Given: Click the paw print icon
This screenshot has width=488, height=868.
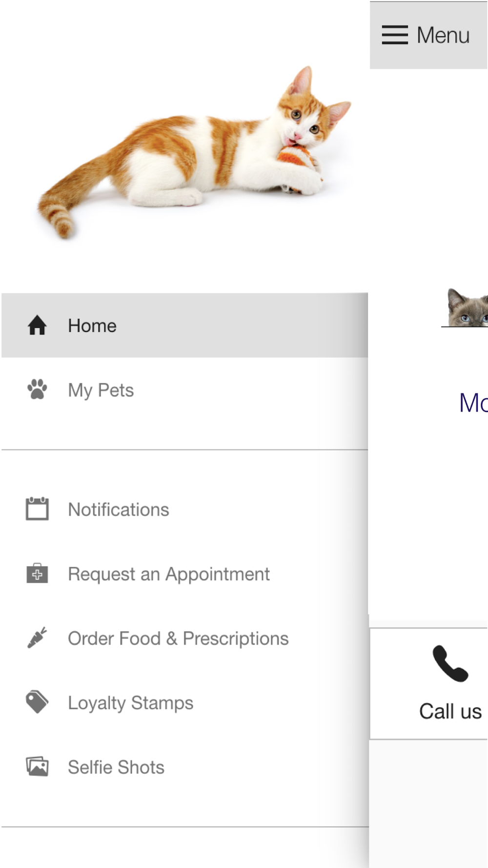Looking at the screenshot, I should pos(37,390).
